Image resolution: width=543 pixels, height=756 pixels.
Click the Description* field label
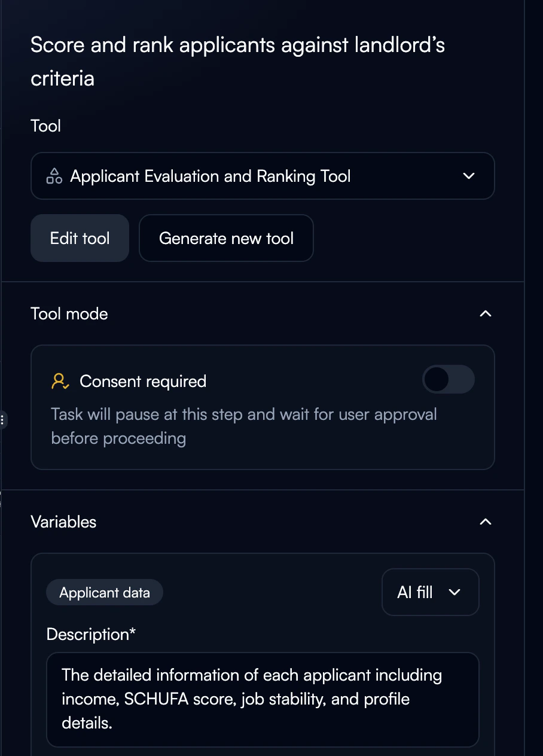[x=91, y=634]
